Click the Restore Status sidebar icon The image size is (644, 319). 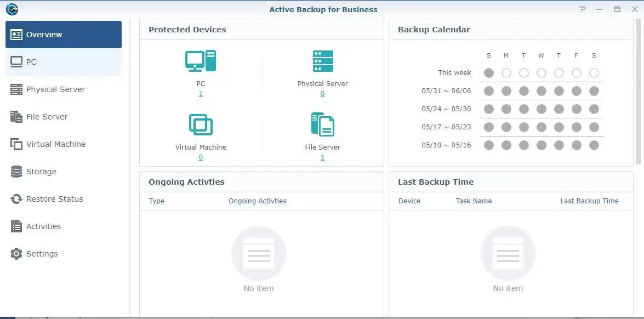click(x=16, y=199)
